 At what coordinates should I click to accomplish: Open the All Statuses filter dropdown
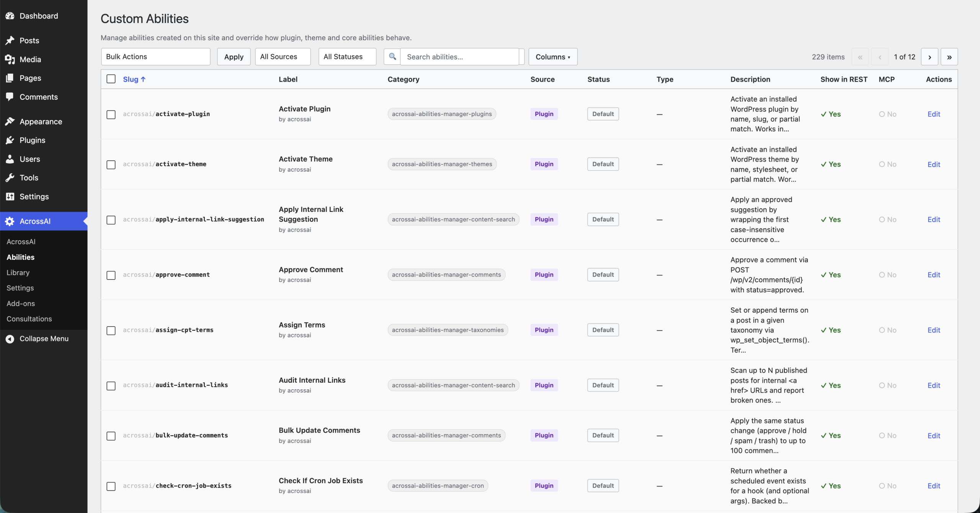click(347, 57)
